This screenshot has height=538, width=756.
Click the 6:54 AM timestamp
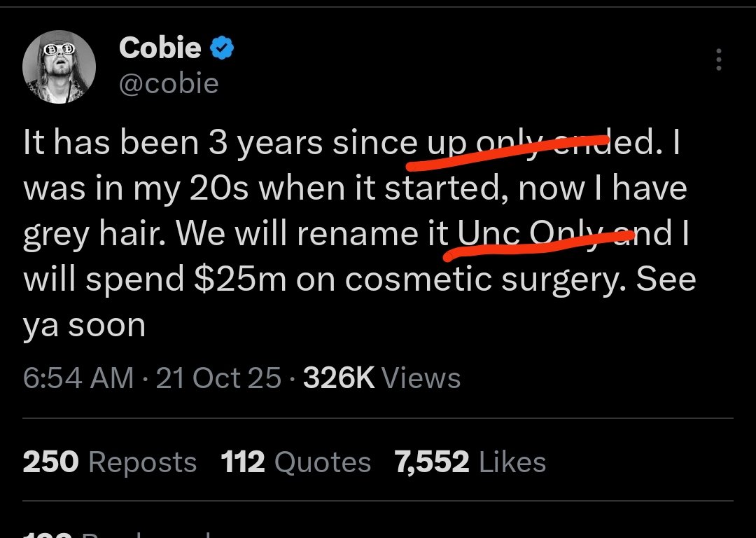(78, 378)
